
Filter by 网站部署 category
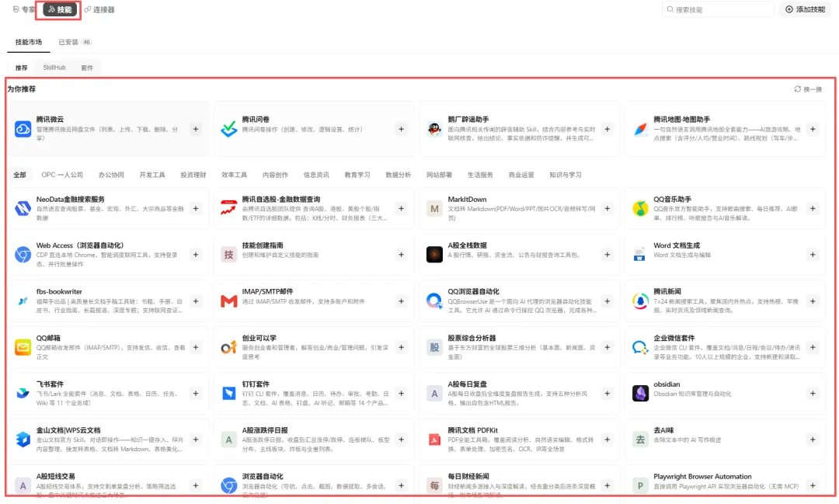(439, 175)
